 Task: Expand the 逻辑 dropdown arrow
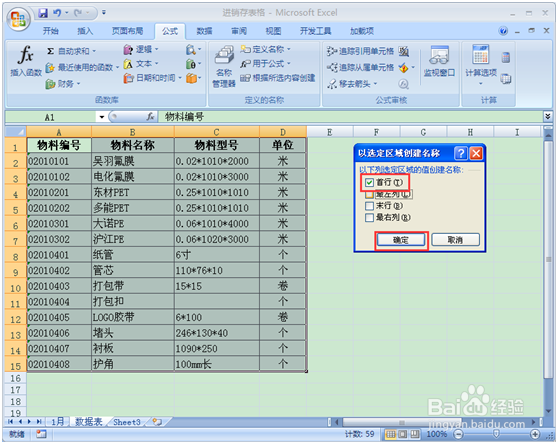pos(157,49)
